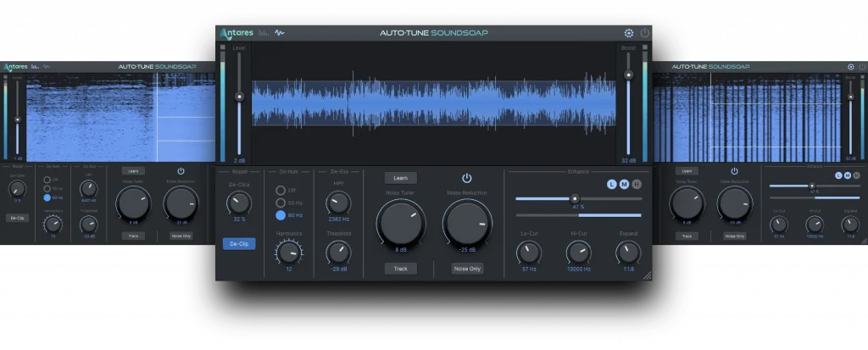Image resolution: width=868 pixels, height=350 pixels.
Task: Open settings gear in center SoundSoap window
Action: tap(629, 33)
